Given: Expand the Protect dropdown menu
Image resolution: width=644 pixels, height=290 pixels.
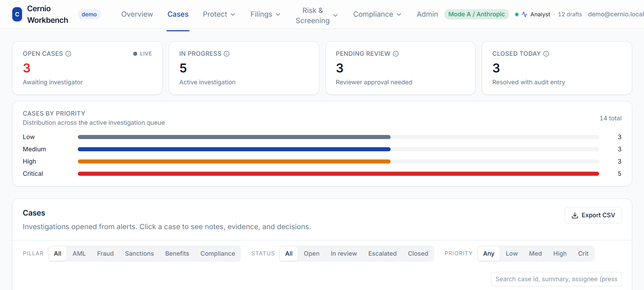Looking at the screenshot, I should tap(219, 14).
